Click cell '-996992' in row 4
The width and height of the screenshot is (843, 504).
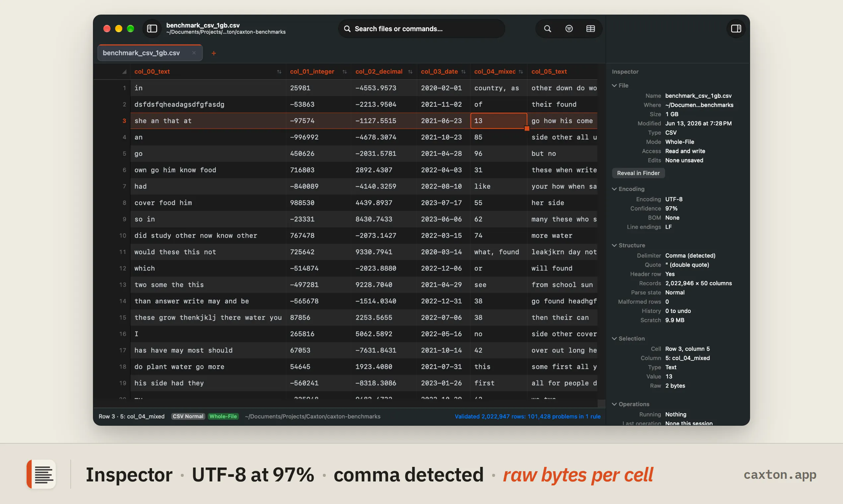(x=318, y=137)
